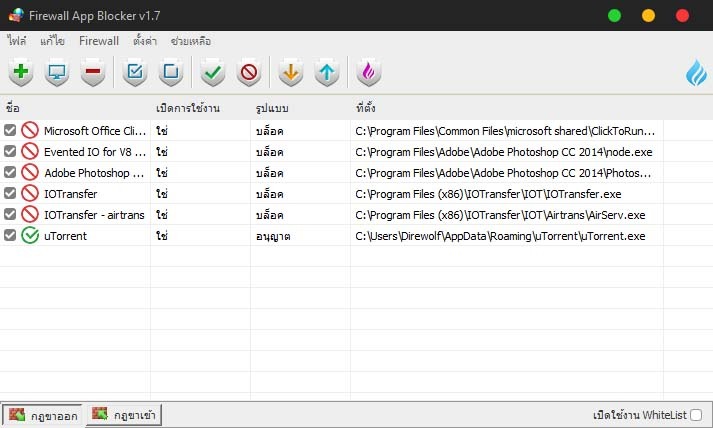Image resolution: width=713 pixels, height=428 pixels.
Task: Click block icon beside Adobe Photoshop
Action: (x=30, y=172)
